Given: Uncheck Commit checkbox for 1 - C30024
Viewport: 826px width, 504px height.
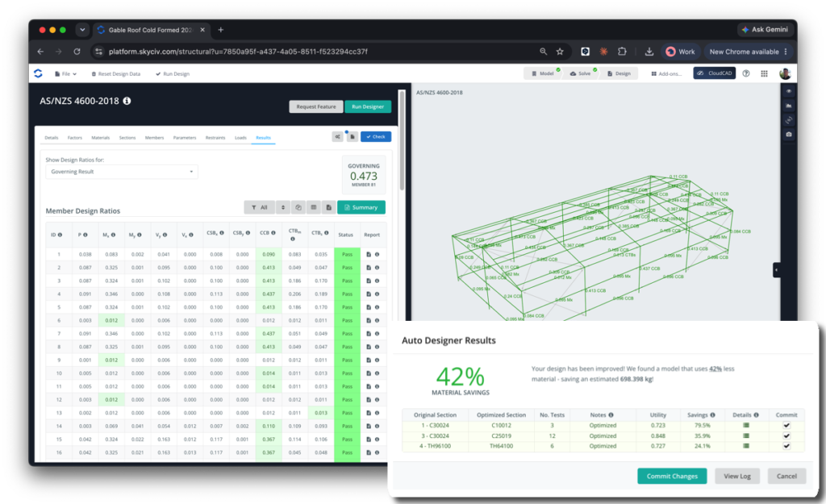Looking at the screenshot, I should [x=786, y=426].
